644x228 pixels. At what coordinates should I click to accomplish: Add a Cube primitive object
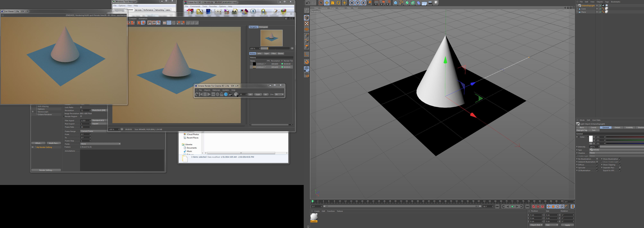pyautogui.click(x=395, y=3)
